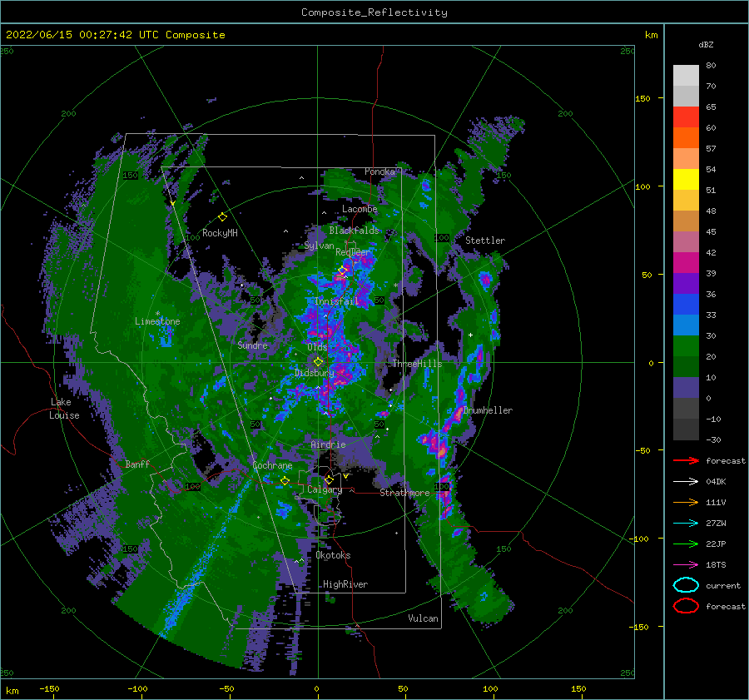Click the -30 value on dBZ scale
This screenshot has width=749, height=700.
click(x=713, y=439)
